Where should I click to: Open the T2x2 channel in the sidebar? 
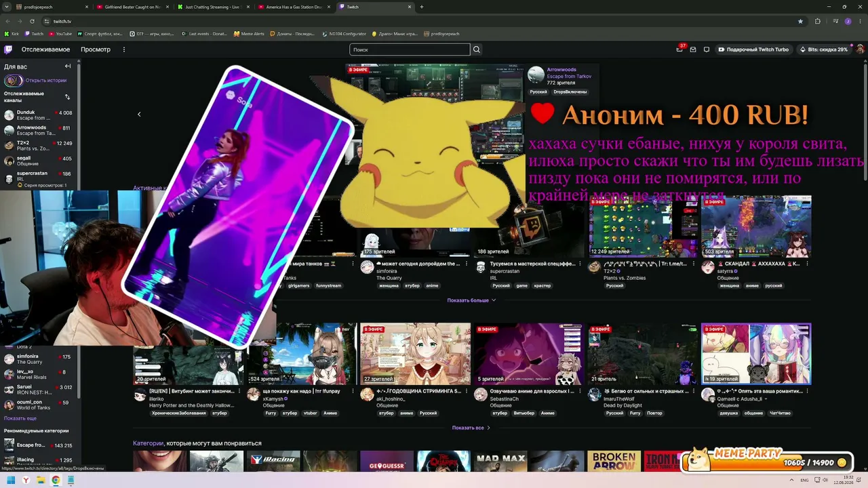click(39, 145)
